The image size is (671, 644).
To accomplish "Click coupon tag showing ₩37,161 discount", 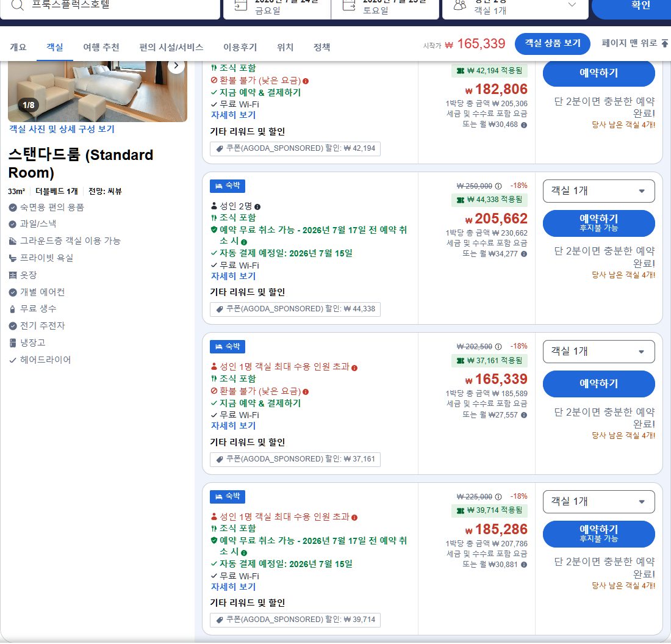I will (295, 460).
